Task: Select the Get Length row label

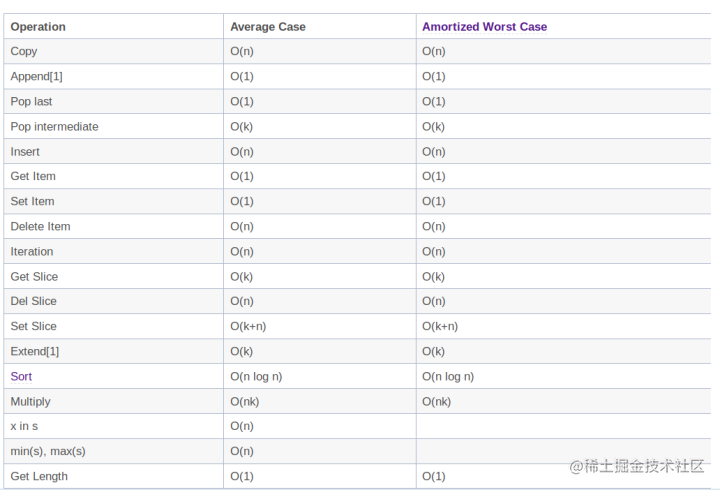Action: (39, 477)
